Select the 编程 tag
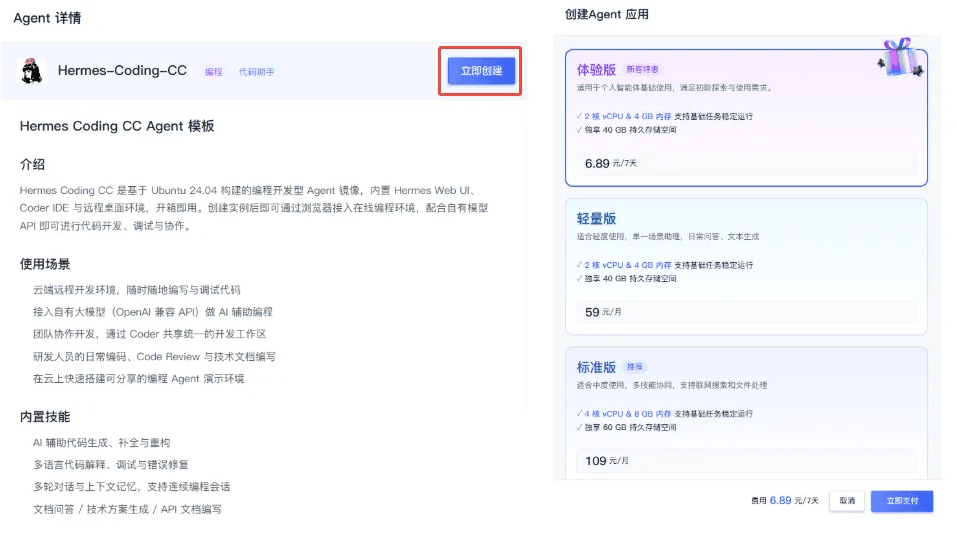The width and height of the screenshot is (956, 538). pos(213,72)
